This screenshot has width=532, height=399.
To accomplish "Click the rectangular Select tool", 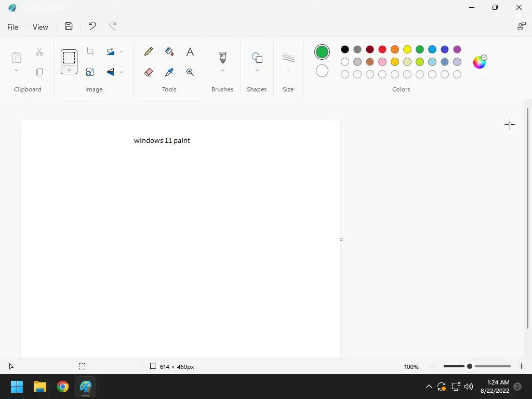I will [x=69, y=58].
